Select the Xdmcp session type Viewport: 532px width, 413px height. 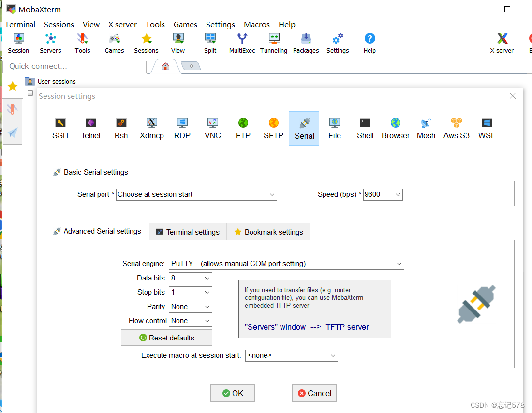click(x=152, y=128)
